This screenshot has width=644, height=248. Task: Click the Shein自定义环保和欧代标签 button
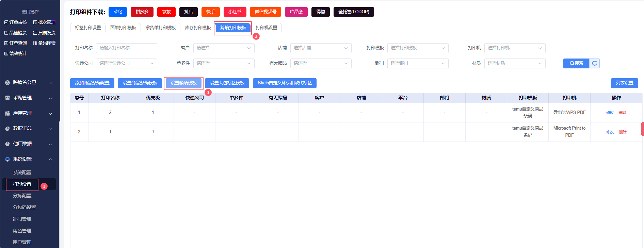285,83
